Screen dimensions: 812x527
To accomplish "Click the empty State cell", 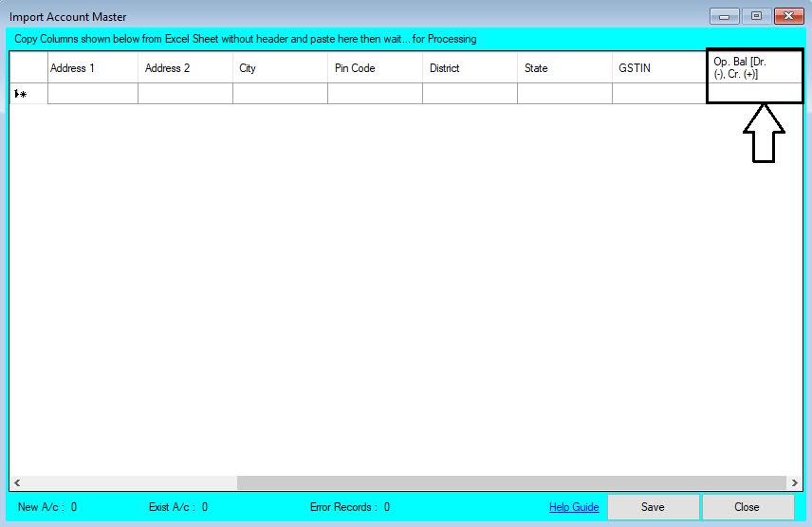I will (564, 94).
